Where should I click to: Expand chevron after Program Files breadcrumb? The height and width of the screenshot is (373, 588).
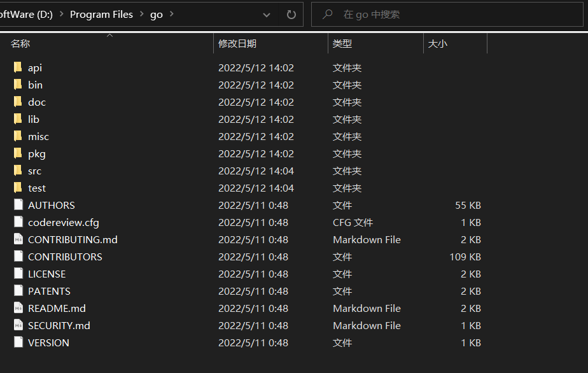[x=142, y=14]
